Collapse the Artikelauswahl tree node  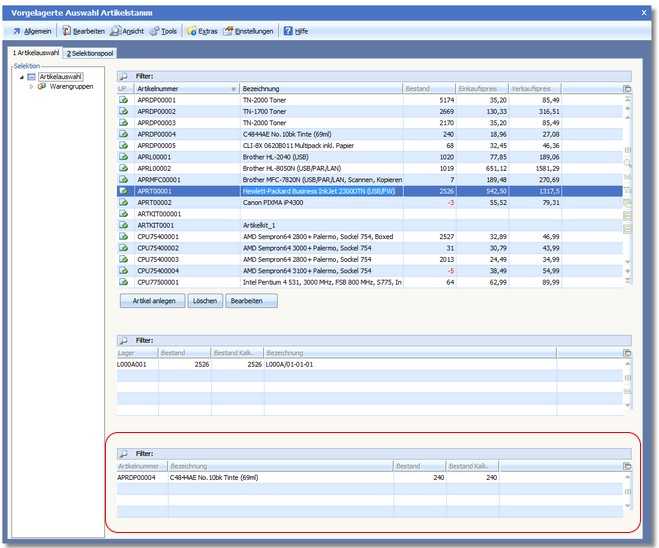(20, 76)
